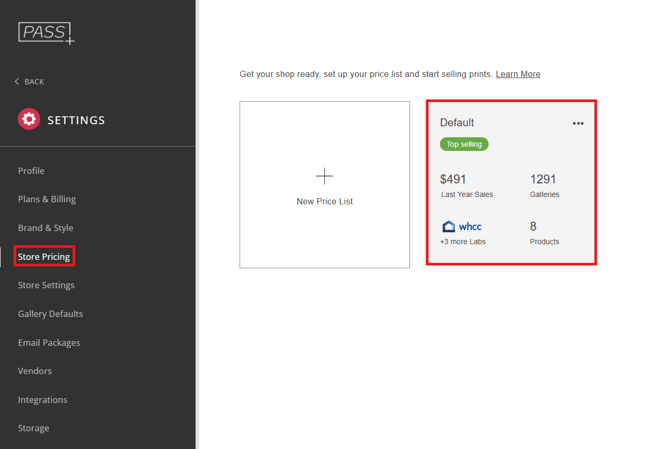The image size is (670, 449).
Task: Select Store Pricing in sidebar
Action: click(x=44, y=257)
